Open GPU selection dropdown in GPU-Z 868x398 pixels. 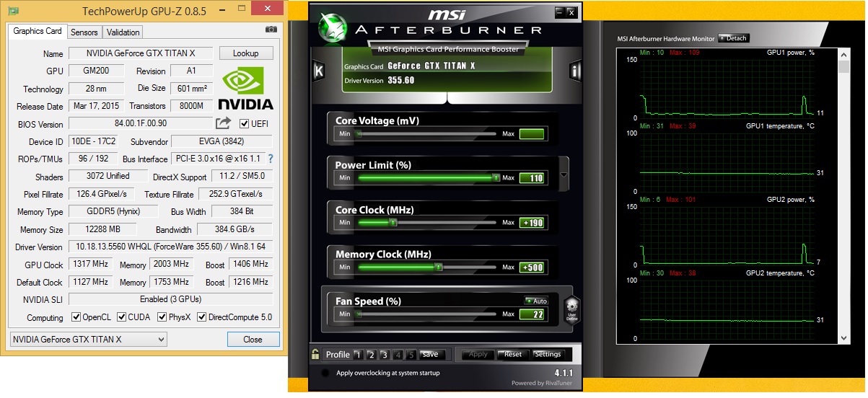click(89, 339)
